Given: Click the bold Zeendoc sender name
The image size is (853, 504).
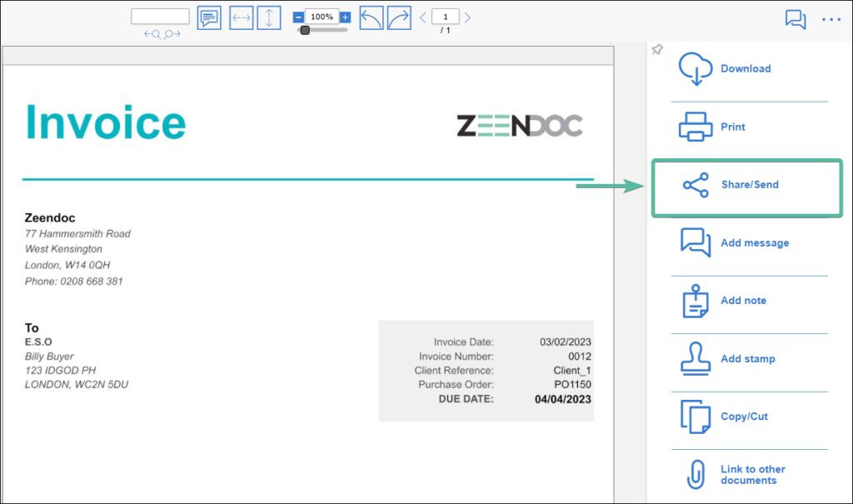Looking at the screenshot, I should [x=50, y=217].
